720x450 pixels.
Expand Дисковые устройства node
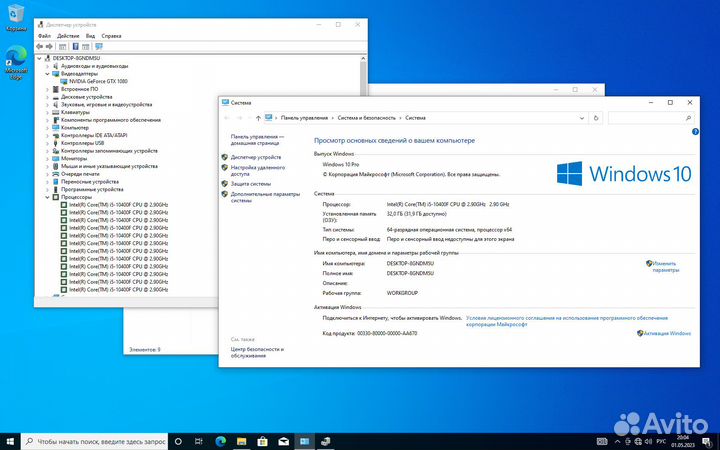pos(47,97)
